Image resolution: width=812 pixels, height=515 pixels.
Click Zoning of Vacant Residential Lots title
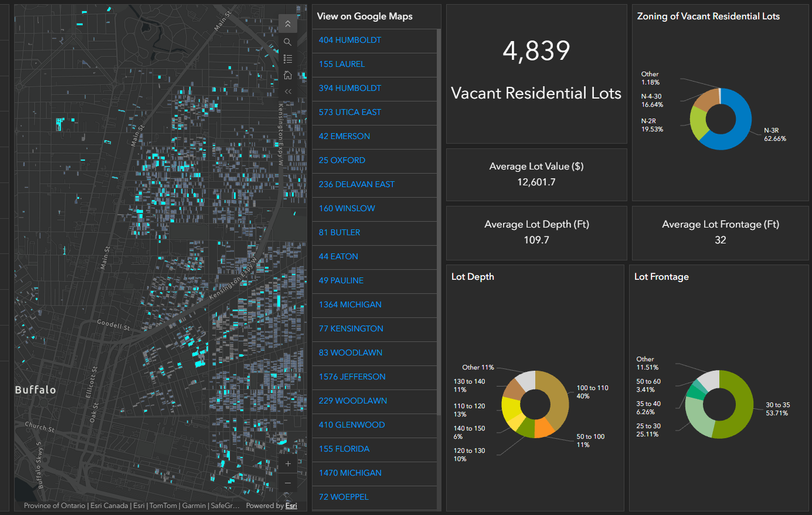pyautogui.click(x=708, y=16)
